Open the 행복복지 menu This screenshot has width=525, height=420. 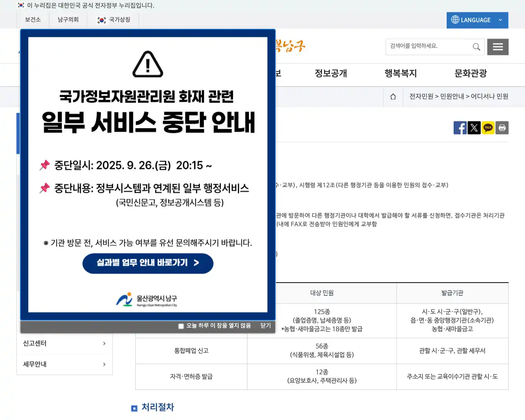point(401,73)
